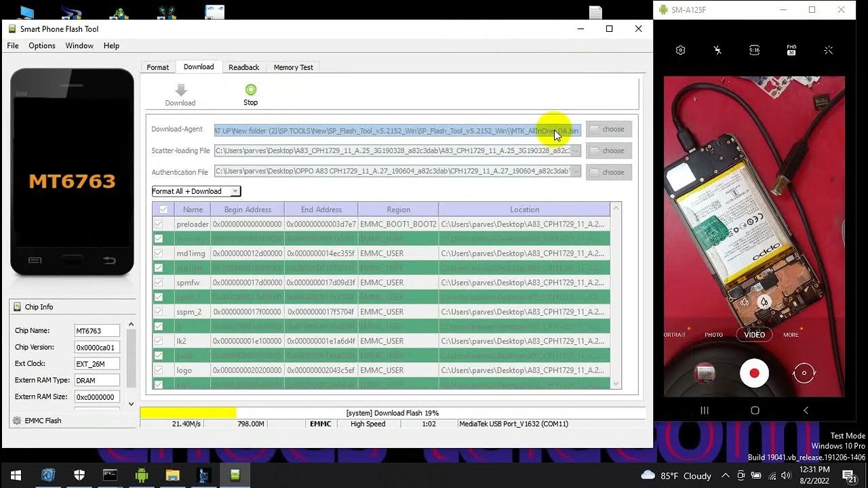Image resolution: width=868 pixels, height=488 pixels.
Task: Click the Chip Info scroll-up arrow
Action: [x=131, y=325]
